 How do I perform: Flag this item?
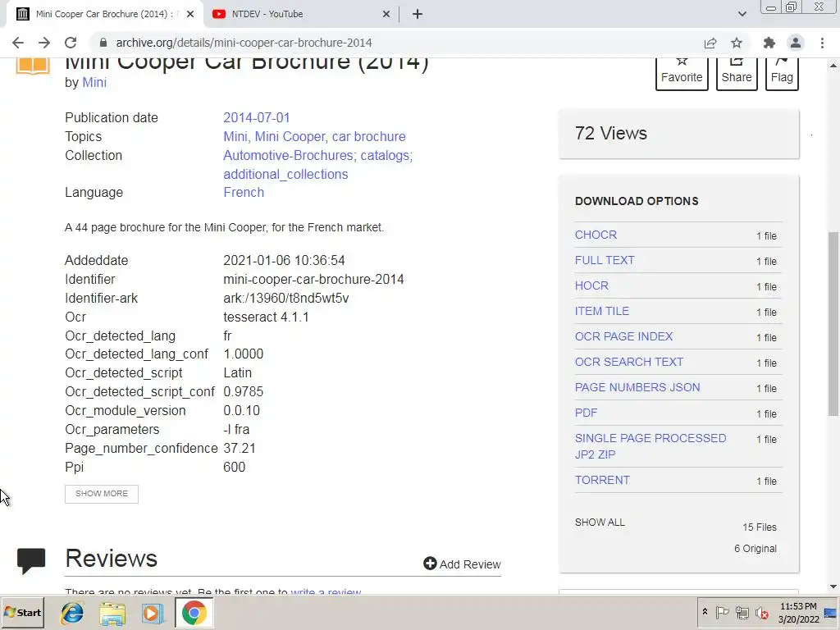(782, 74)
